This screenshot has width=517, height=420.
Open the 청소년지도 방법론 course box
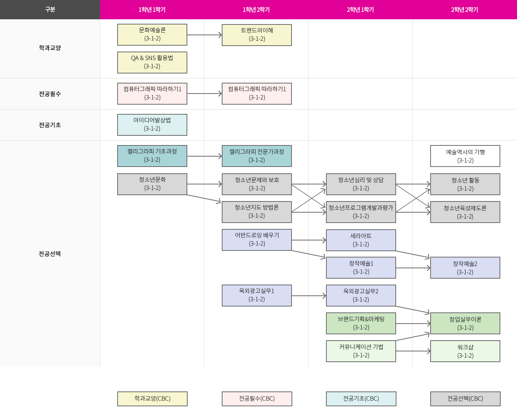pyautogui.click(x=257, y=212)
